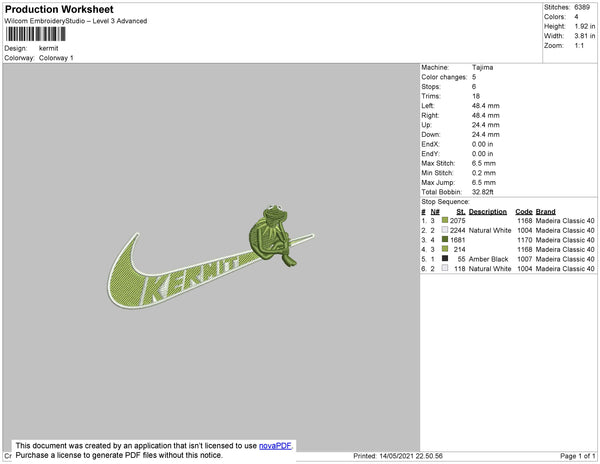The height and width of the screenshot is (464, 600).
Task: Click stitch count '1681' in stop 3
Action: pos(458,240)
